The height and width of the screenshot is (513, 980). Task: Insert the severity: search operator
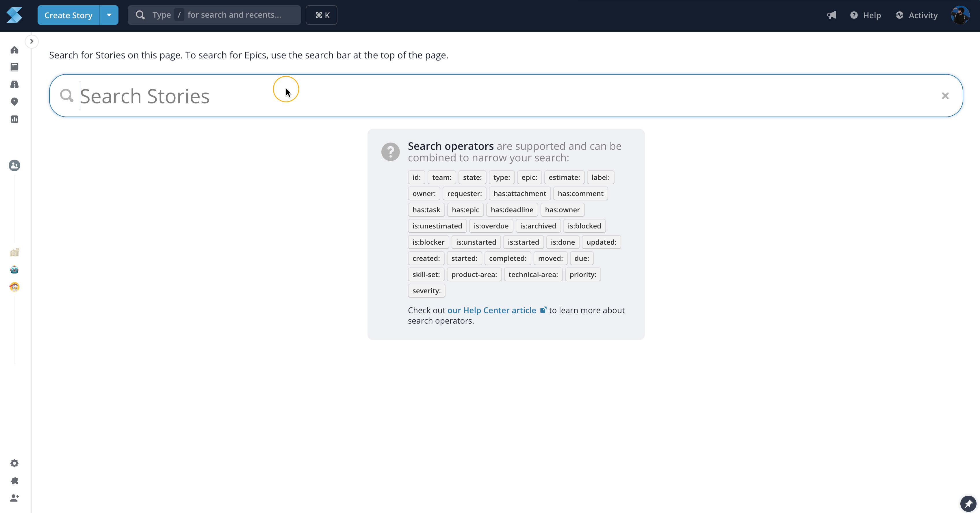tap(426, 291)
